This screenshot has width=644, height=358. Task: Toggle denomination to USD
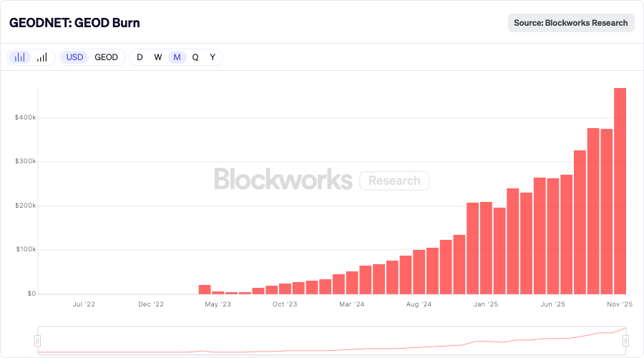(x=74, y=57)
